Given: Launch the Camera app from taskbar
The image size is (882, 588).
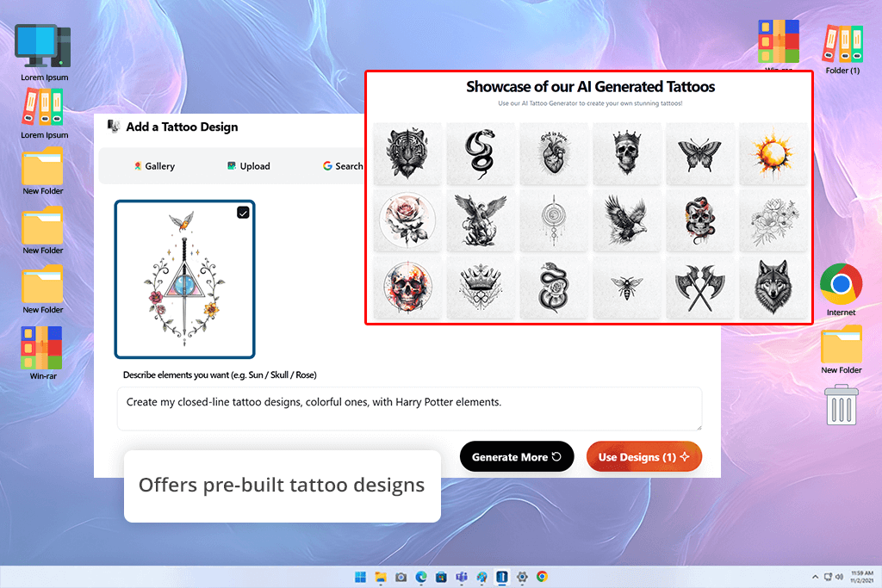Looking at the screenshot, I should coord(401,577).
